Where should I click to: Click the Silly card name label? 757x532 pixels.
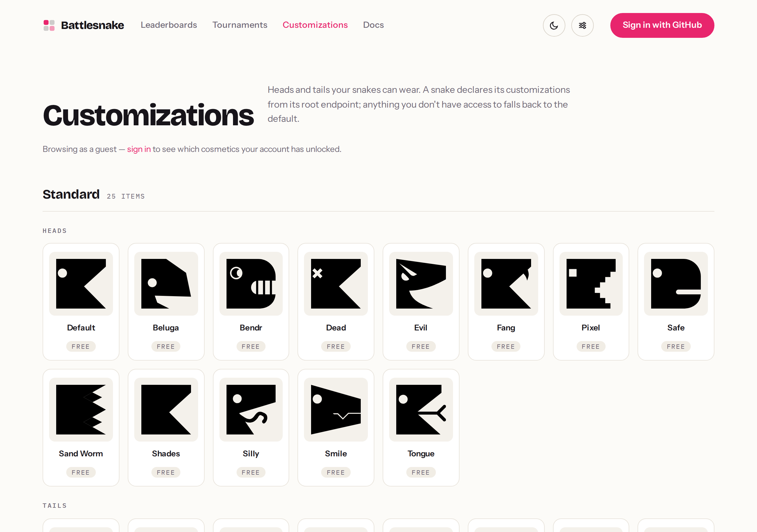(x=251, y=454)
